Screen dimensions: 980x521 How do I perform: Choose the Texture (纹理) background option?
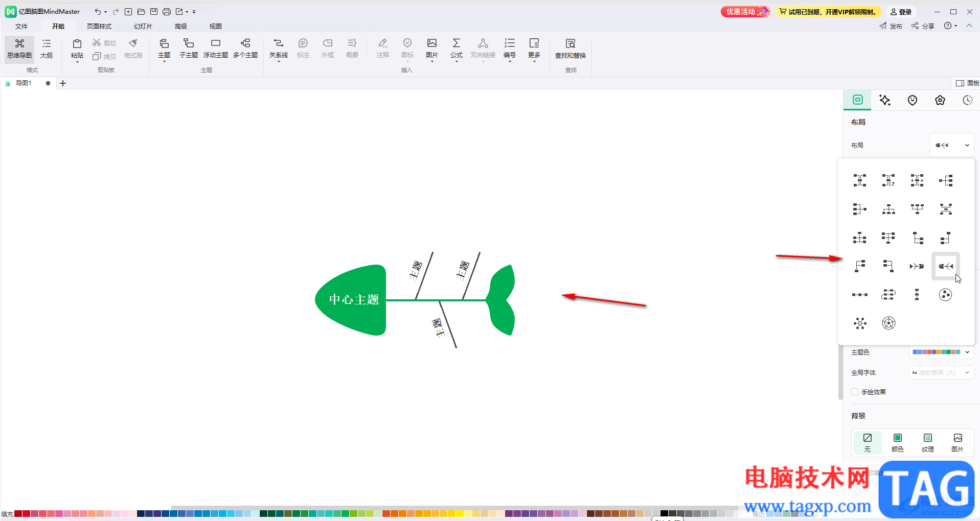(928, 442)
